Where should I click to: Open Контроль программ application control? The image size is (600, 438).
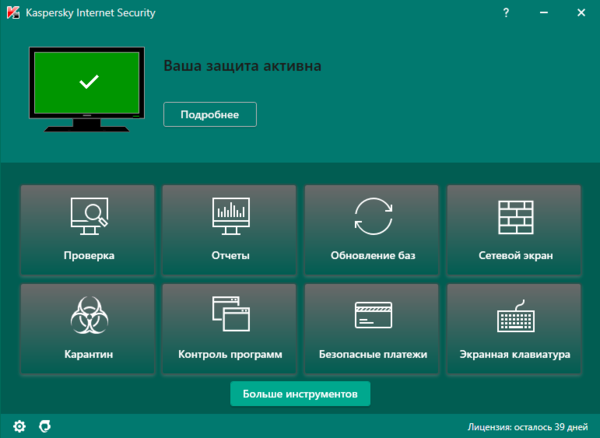pyautogui.click(x=230, y=329)
